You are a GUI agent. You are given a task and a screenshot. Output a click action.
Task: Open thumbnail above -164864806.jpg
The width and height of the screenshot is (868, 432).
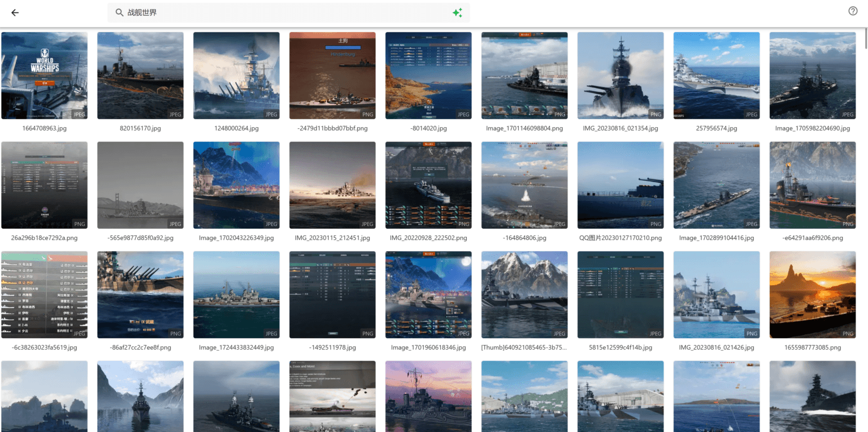(x=524, y=185)
